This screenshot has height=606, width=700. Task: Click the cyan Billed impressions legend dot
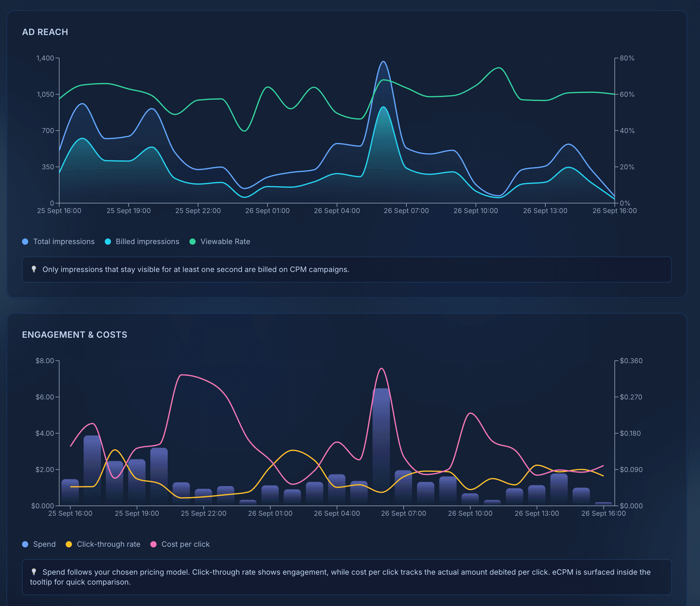coord(108,242)
